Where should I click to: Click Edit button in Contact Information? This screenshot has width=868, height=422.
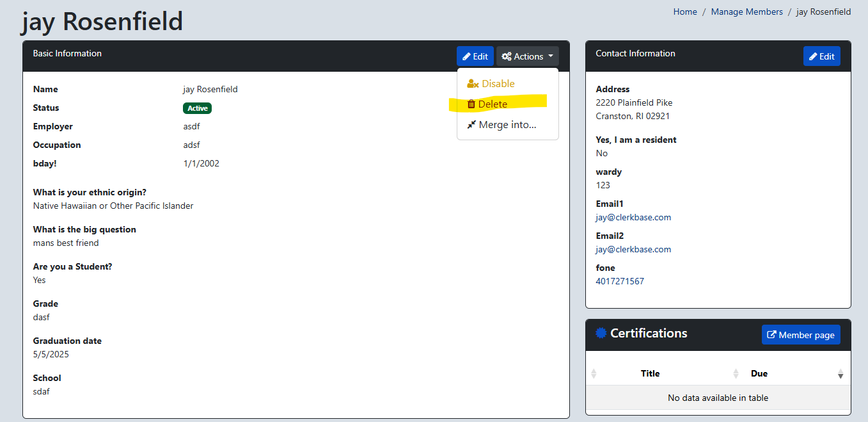(x=821, y=56)
